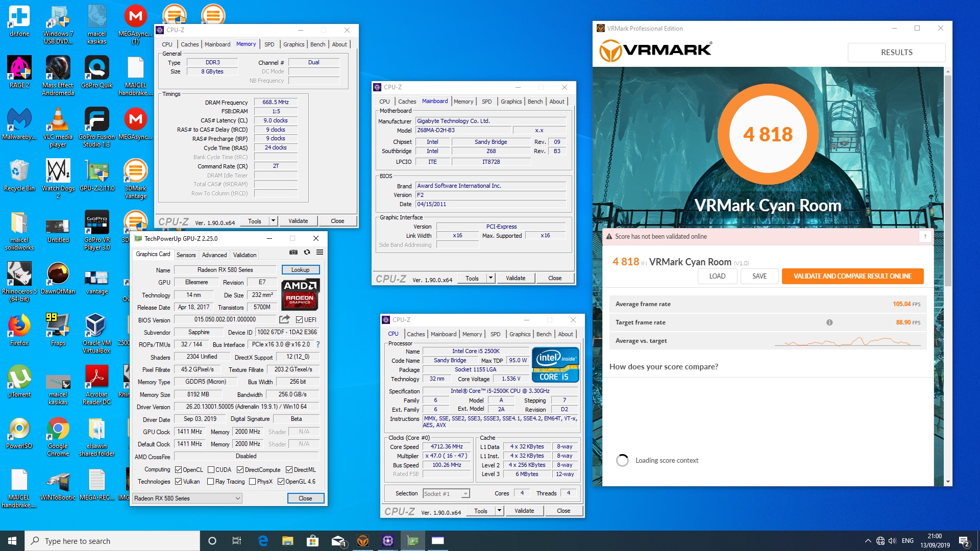
Task: Open the Advanced tab in GPU-Z
Action: 214,255
